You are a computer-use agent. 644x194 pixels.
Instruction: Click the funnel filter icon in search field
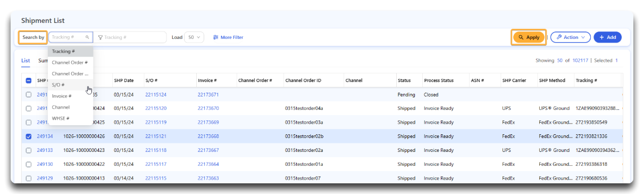coord(100,37)
